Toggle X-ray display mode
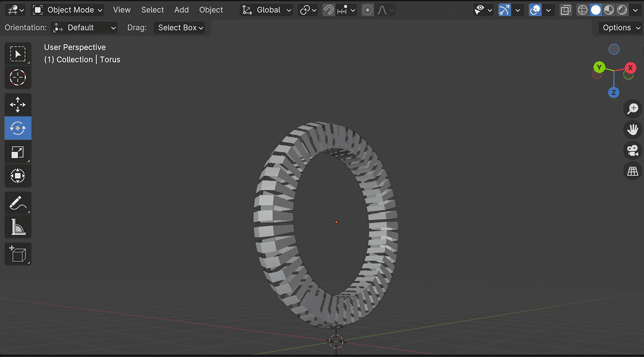 click(565, 10)
